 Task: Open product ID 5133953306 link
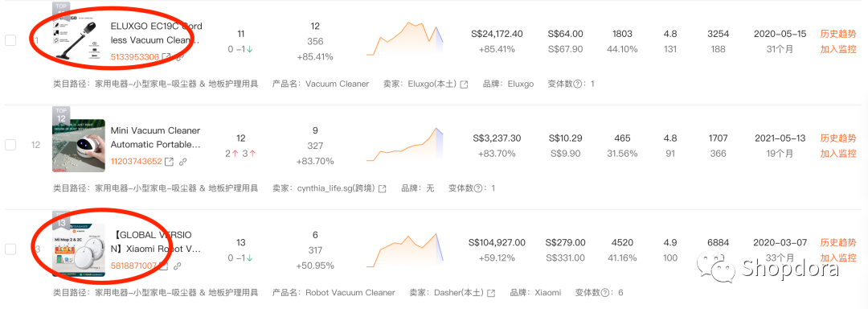(x=135, y=56)
